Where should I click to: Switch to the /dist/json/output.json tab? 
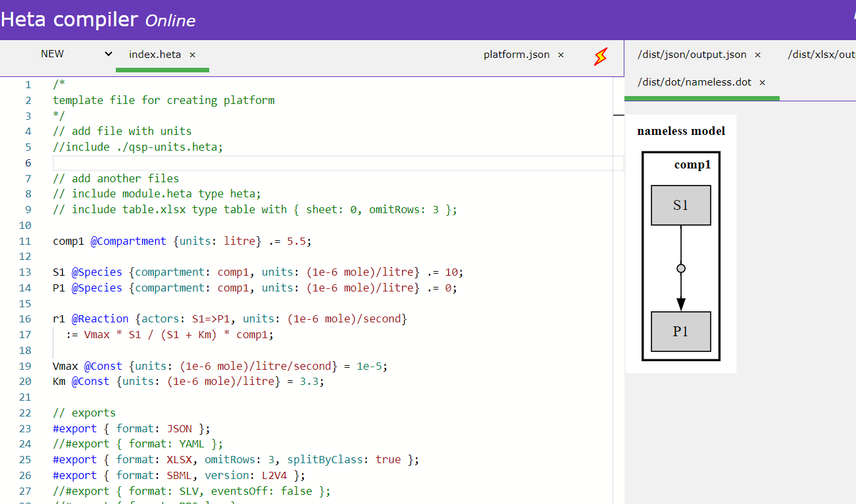pos(694,55)
